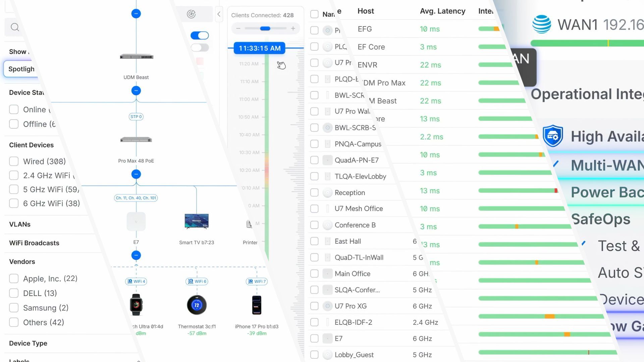Open the U7 Mesh Office device name

pos(359,208)
